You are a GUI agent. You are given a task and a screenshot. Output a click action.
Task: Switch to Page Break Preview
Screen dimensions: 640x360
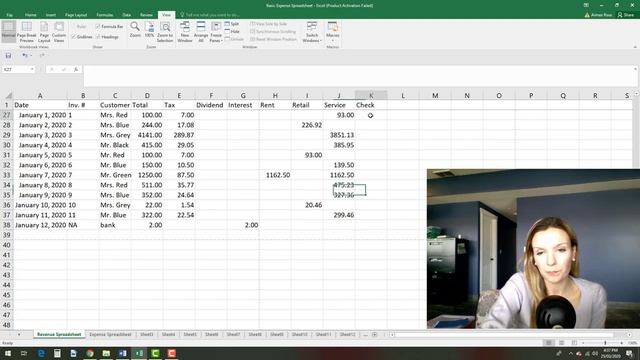pos(27,31)
